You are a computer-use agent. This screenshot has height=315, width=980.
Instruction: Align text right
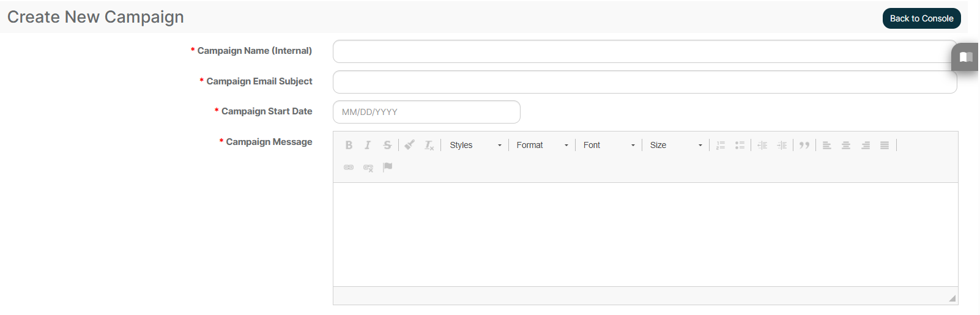coord(866,145)
